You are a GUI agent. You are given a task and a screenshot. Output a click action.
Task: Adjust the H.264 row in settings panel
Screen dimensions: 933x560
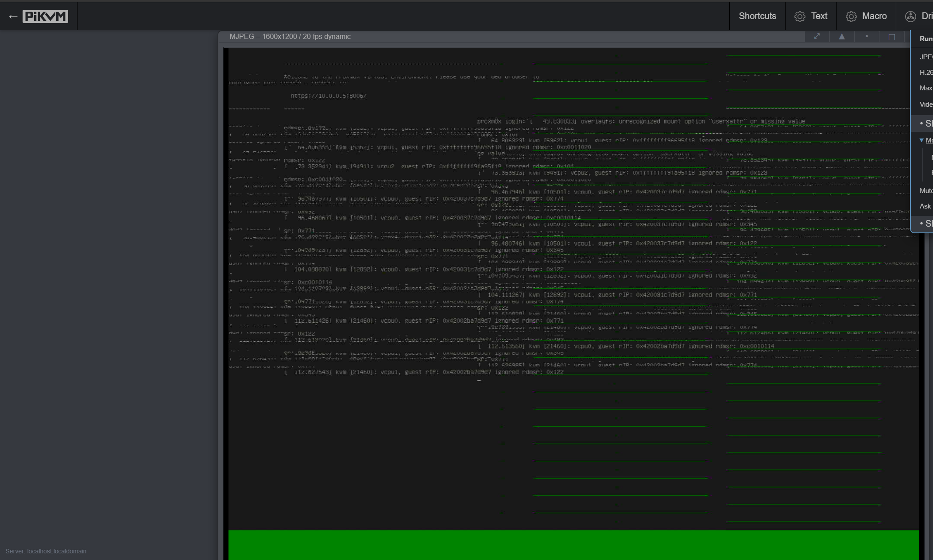click(925, 73)
